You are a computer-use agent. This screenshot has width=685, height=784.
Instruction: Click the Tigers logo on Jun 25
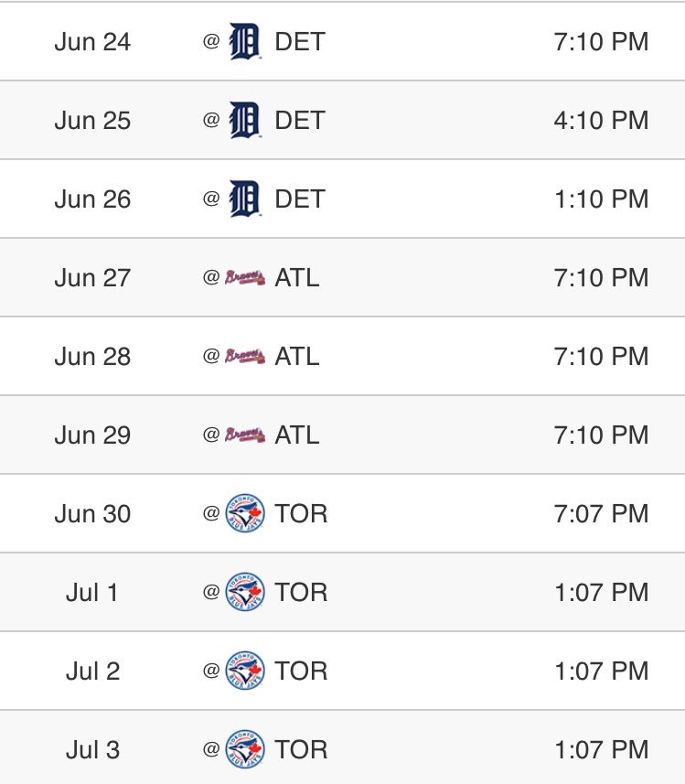(x=244, y=121)
